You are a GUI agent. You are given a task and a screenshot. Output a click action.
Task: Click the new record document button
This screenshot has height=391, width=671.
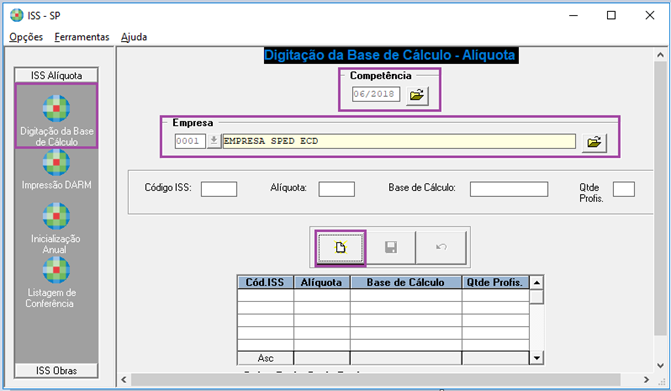coord(340,247)
